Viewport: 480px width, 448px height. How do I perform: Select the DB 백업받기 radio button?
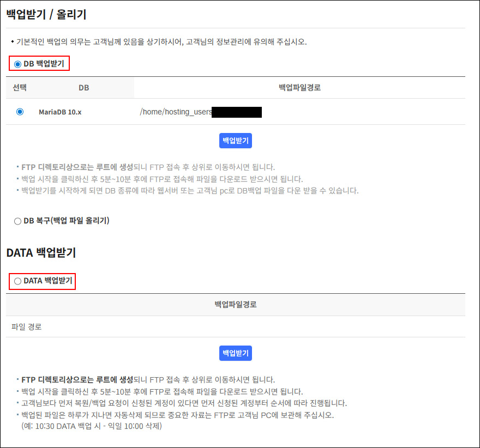[x=18, y=64]
